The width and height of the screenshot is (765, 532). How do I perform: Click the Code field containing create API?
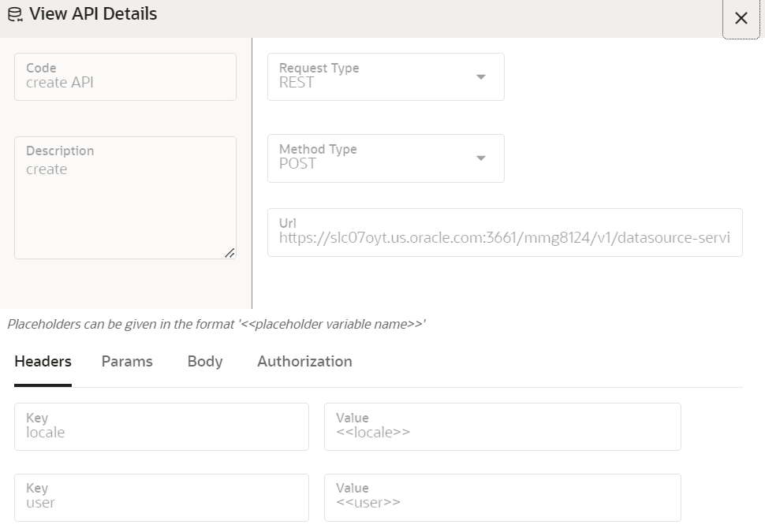[125, 76]
